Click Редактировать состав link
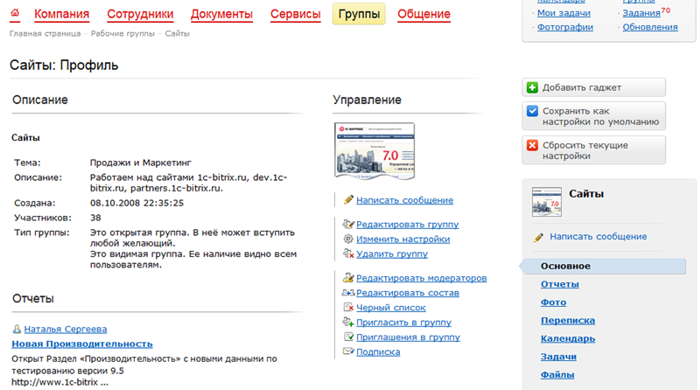This screenshot has height=390, width=700. point(407,292)
